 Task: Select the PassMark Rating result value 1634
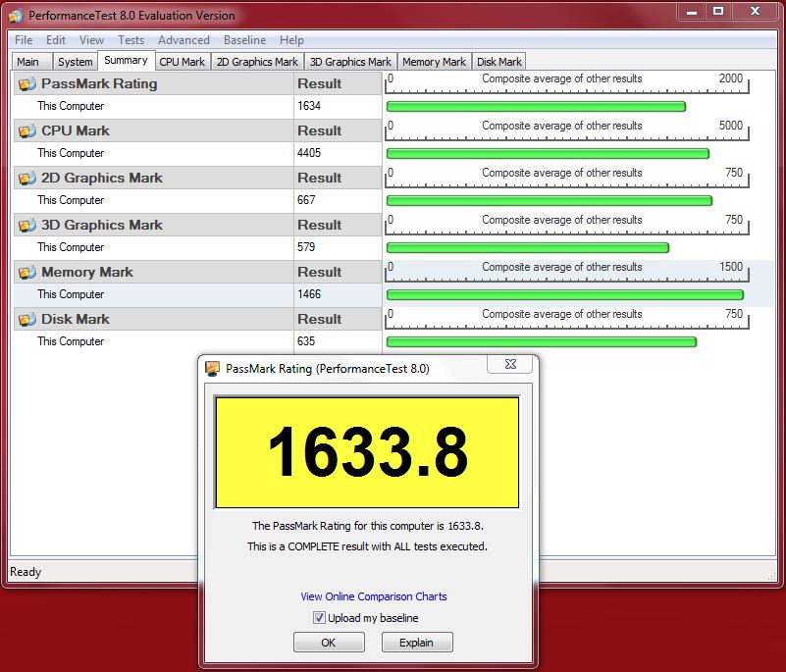pyautogui.click(x=309, y=106)
